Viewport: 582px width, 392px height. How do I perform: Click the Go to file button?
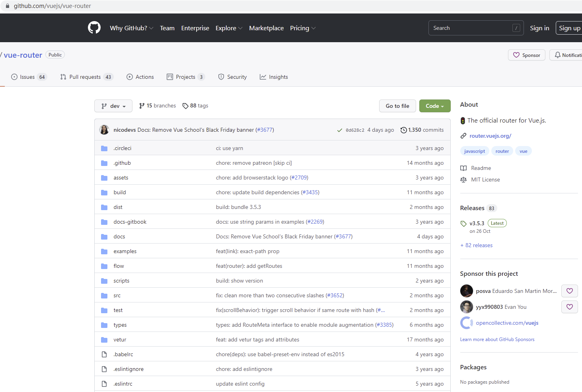pos(397,106)
